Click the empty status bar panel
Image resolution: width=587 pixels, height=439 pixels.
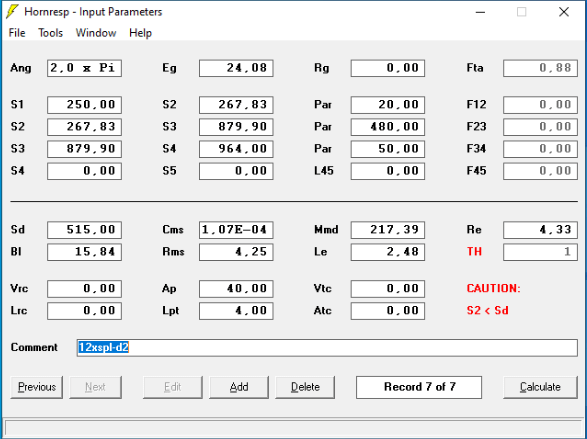[294, 428]
